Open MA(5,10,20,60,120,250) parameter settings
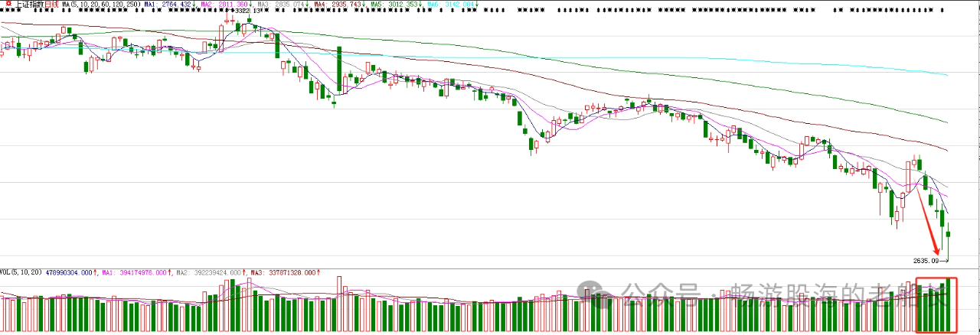 100,5
